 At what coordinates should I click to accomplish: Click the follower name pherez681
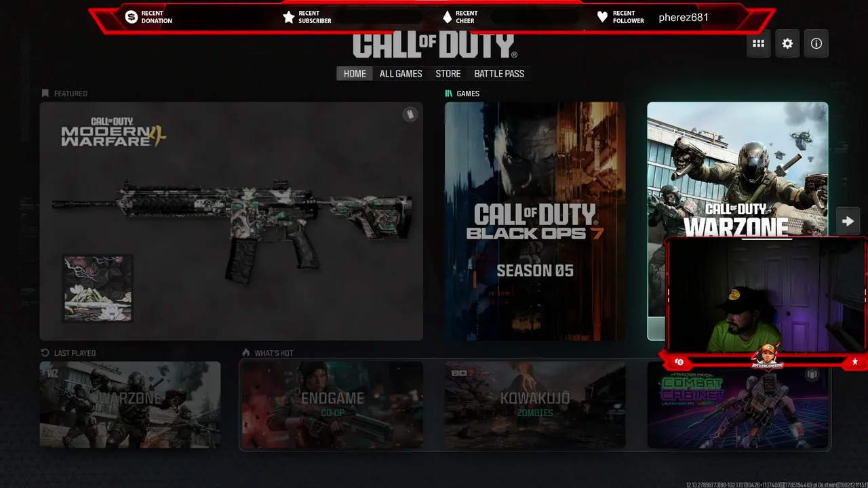[x=684, y=18]
